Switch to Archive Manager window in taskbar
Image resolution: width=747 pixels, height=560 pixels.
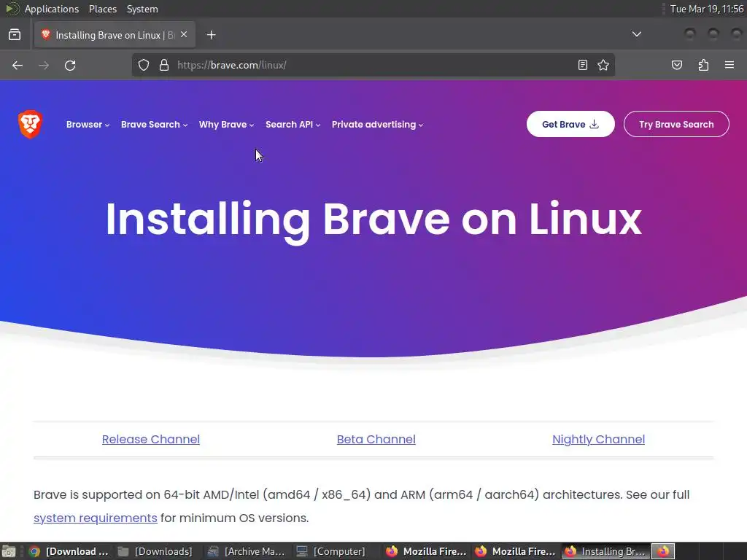pos(247,551)
